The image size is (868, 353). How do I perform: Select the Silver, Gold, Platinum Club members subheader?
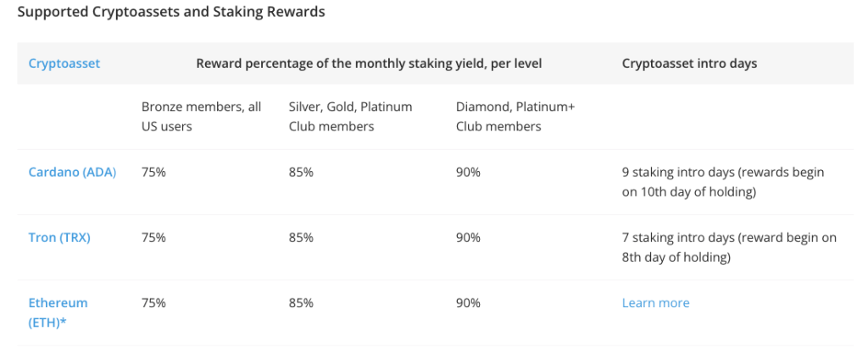[x=350, y=117]
